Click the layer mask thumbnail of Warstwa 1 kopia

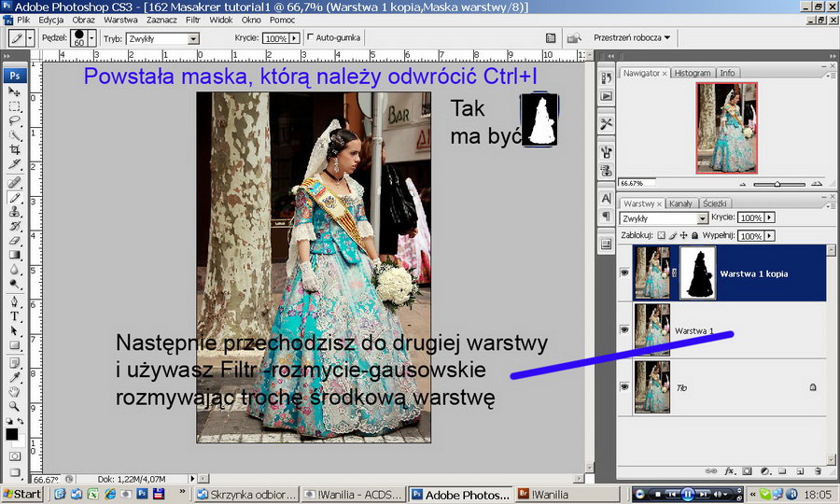(x=697, y=273)
